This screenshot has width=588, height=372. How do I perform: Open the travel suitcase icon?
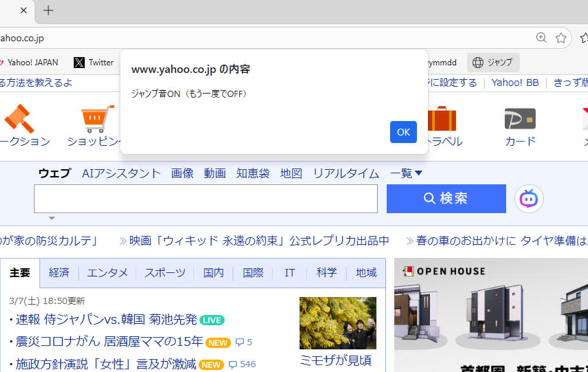pyautogui.click(x=442, y=118)
